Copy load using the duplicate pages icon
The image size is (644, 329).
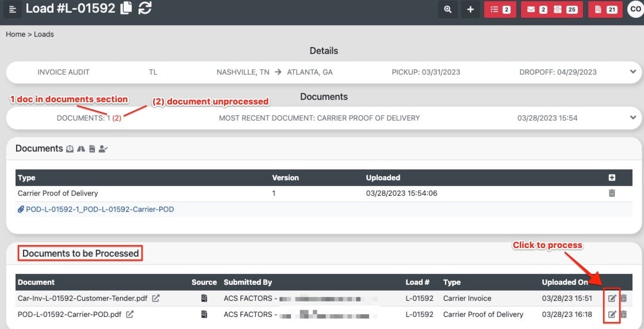pyautogui.click(x=126, y=8)
